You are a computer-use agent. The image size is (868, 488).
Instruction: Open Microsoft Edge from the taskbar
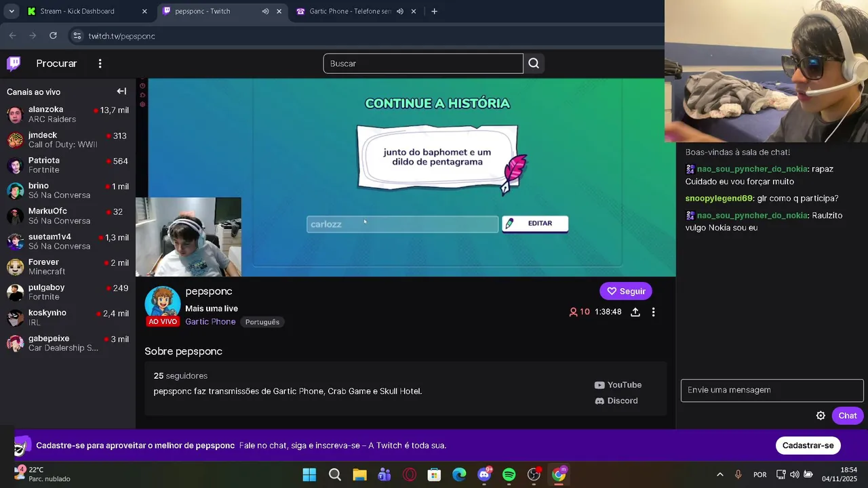[x=459, y=474]
